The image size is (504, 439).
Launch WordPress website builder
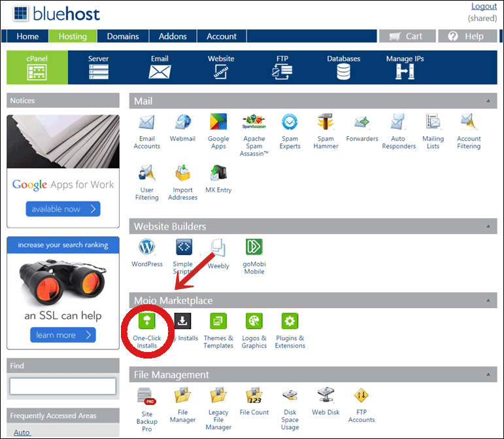[x=147, y=253]
